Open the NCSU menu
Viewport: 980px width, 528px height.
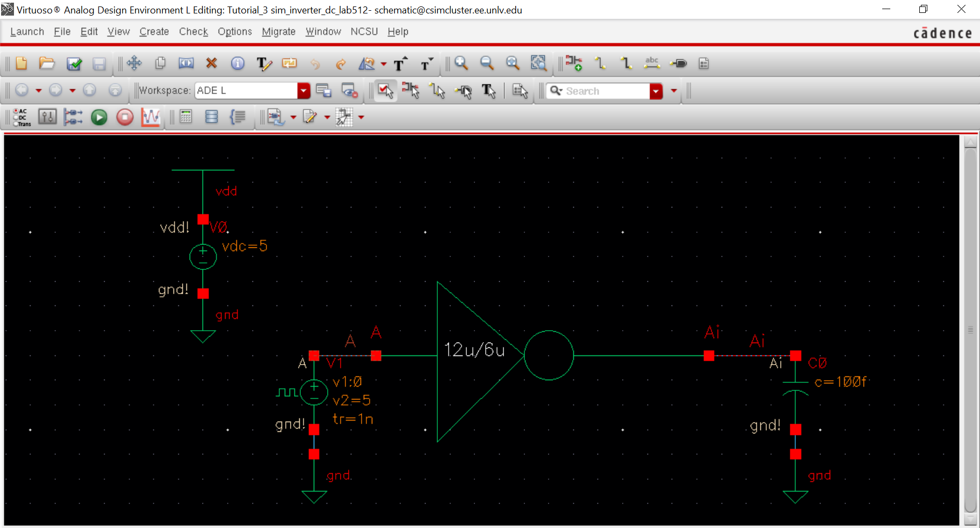point(364,32)
